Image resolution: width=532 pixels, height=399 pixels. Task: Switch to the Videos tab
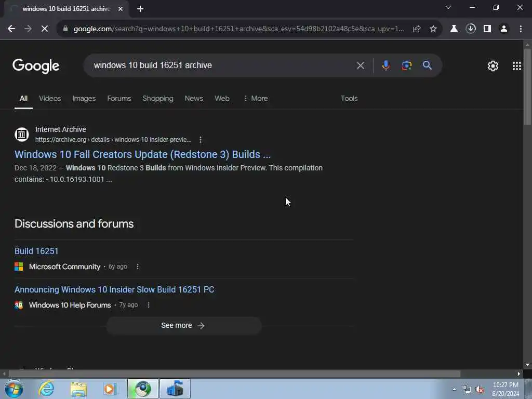point(50,98)
